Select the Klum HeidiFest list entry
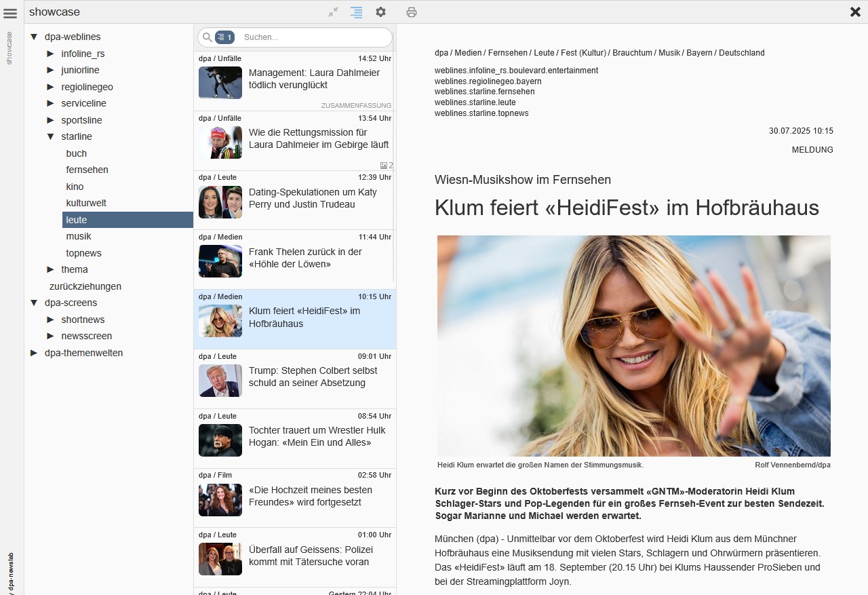Screen dimensions: 868x595 click(x=295, y=320)
